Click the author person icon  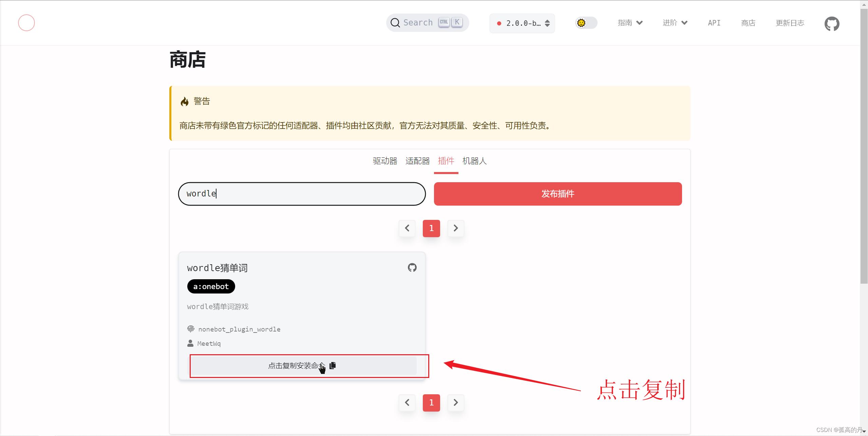[x=190, y=343]
